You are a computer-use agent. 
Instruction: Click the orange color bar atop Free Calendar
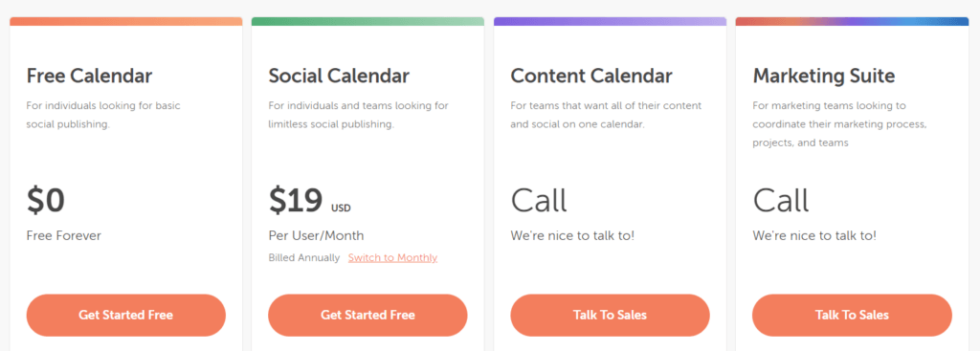125,21
